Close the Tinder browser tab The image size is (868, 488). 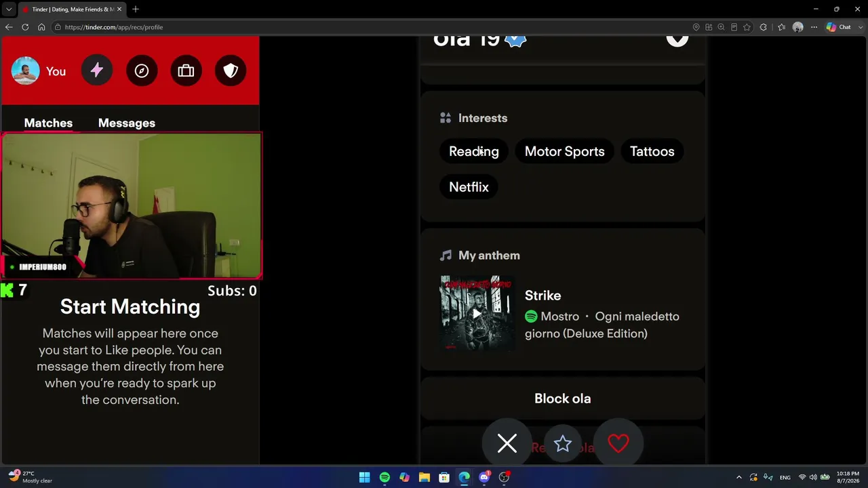click(119, 9)
